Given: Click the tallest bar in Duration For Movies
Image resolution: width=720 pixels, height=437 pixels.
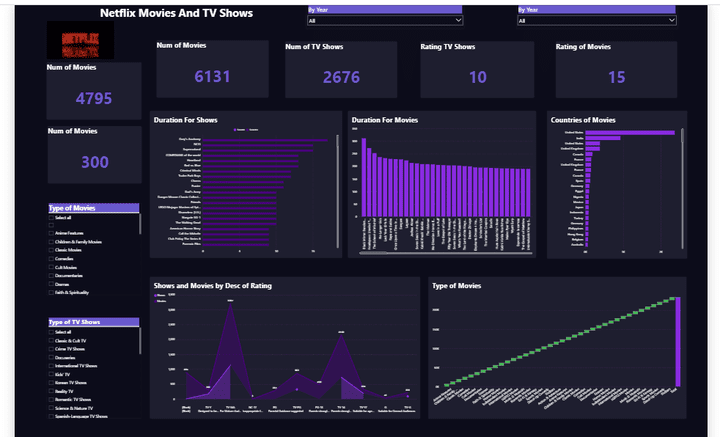Looking at the screenshot, I should click(x=364, y=177).
